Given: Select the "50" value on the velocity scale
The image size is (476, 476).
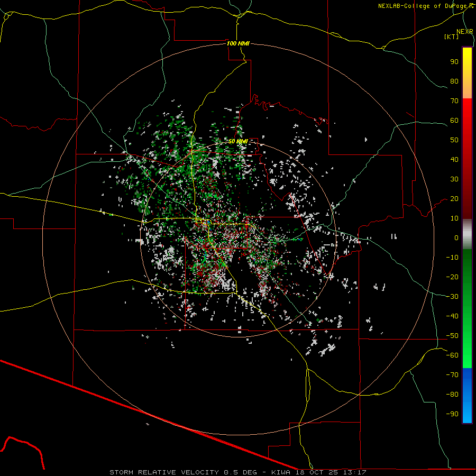Looking at the screenshot, I should point(454,140).
